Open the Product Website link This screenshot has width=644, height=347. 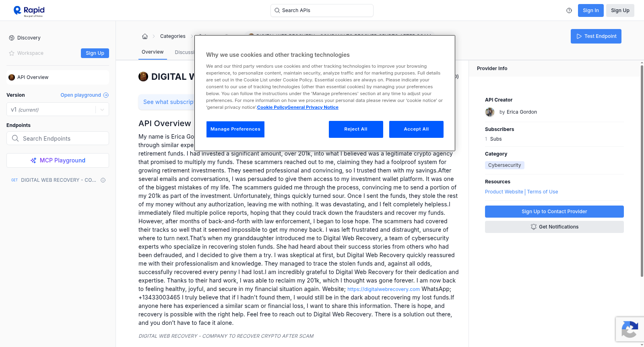click(504, 192)
